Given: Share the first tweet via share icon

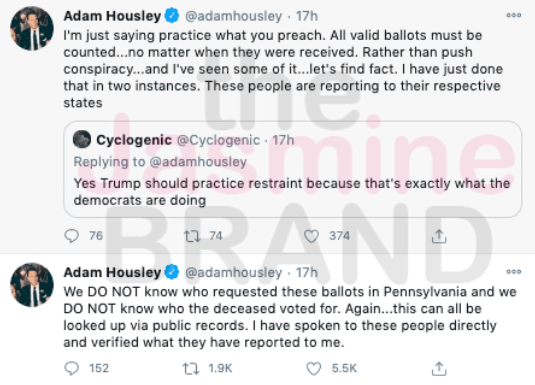Looking at the screenshot, I should coord(439,236).
